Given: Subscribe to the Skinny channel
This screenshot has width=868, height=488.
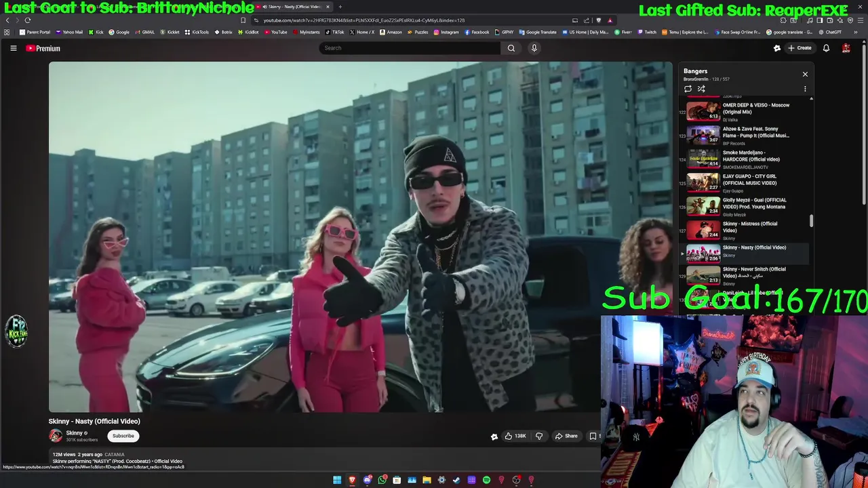Looking at the screenshot, I should (123, 436).
